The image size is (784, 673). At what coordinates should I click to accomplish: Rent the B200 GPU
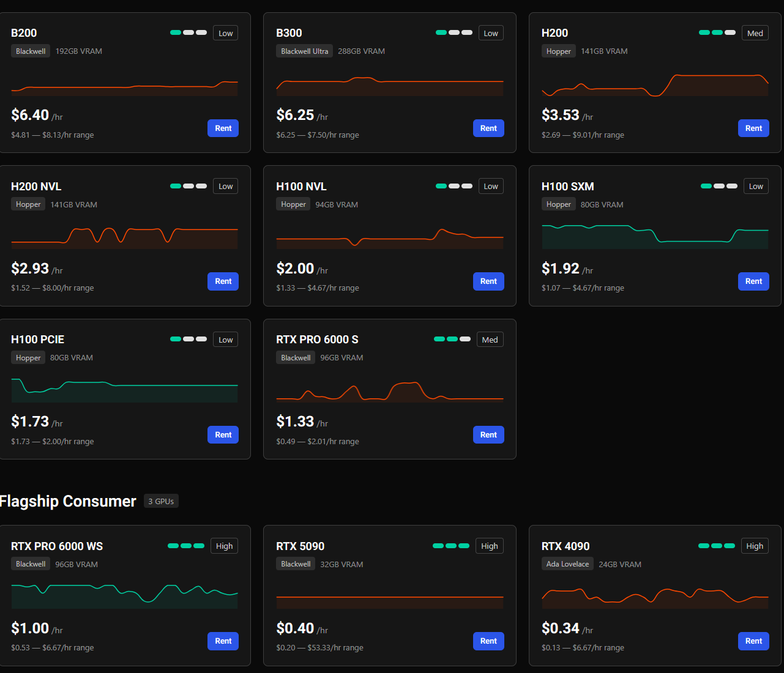click(x=223, y=128)
